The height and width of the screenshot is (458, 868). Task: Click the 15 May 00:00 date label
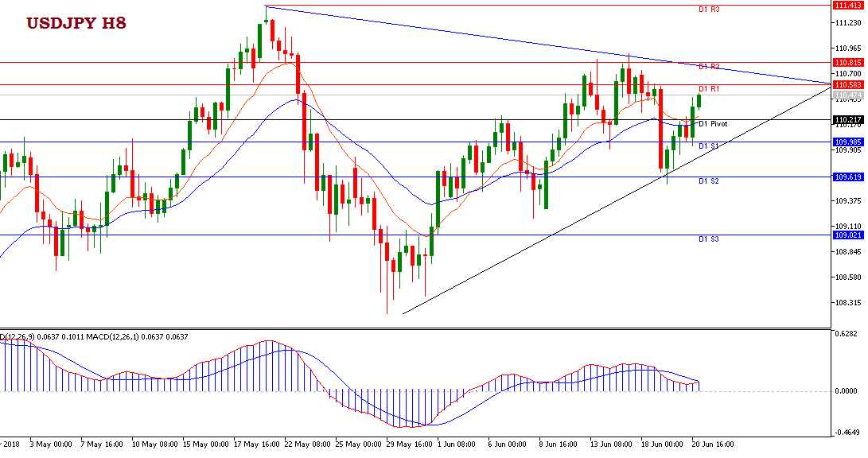(x=206, y=444)
